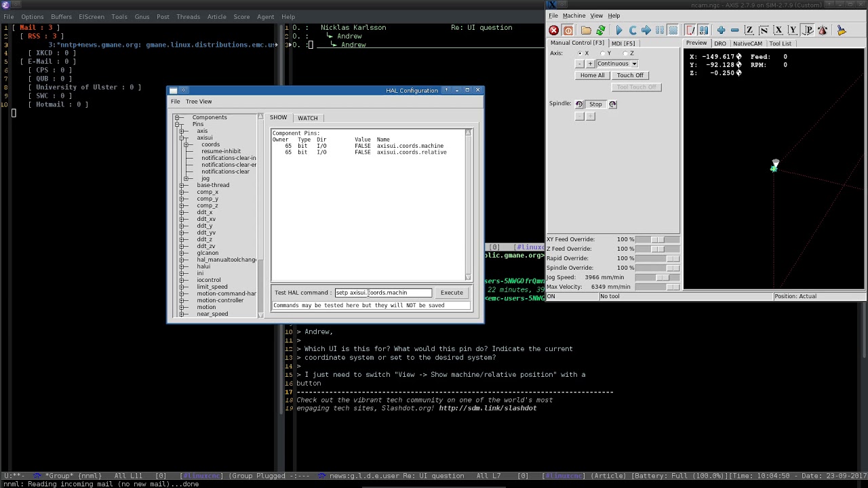Image resolution: width=868 pixels, height=488 pixels.
Task: Expand the comp_x tree node
Action: pyautogui.click(x=183, y=192)
